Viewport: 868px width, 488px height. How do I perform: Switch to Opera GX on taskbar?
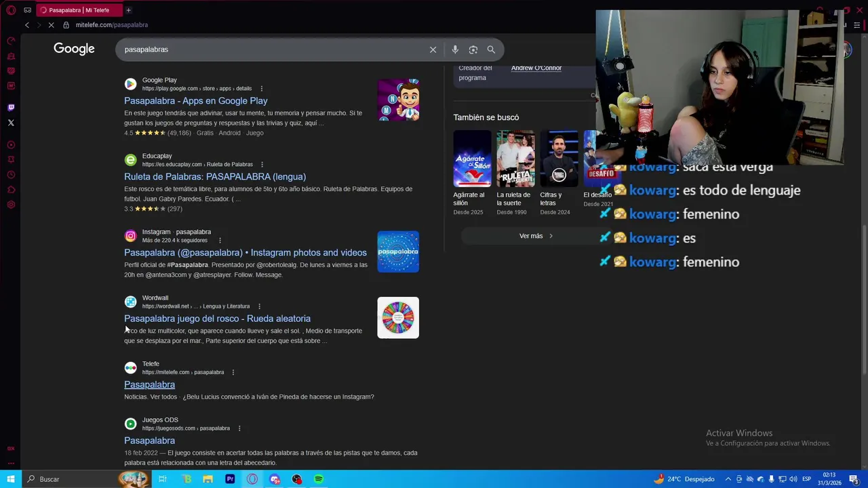pos(252,479)
